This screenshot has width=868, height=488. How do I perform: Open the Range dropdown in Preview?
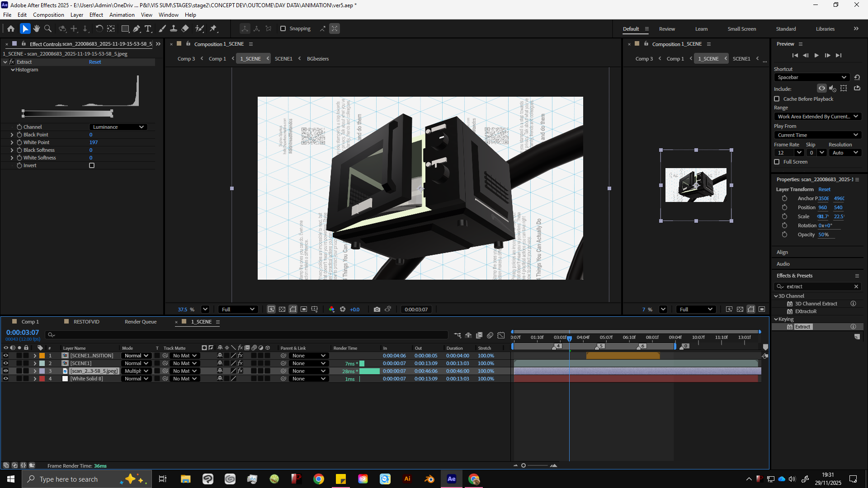[x=817, y=117]
